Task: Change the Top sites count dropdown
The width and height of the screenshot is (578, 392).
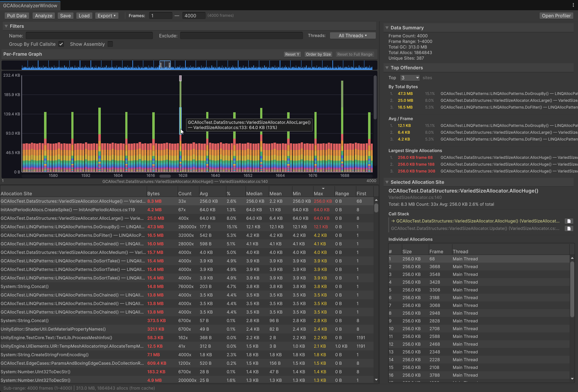Action: pos(410,78)
